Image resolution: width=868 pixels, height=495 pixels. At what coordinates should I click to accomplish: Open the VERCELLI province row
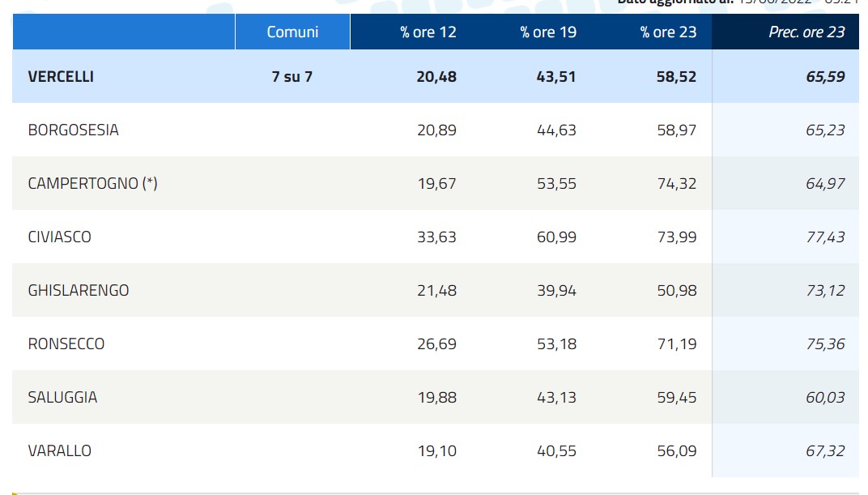click(61, 77)
